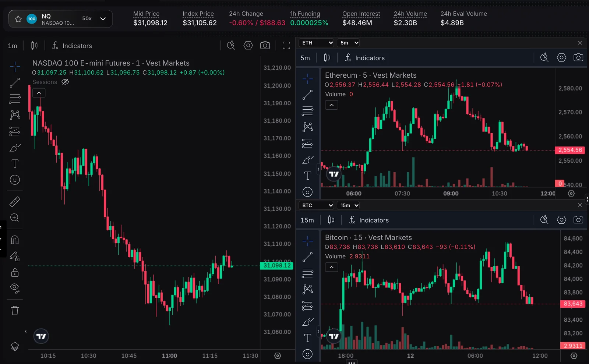This screenshot has width=589, height=364.
Task: Toggle magnet mode in NASDAQ chart
Action: (15, 240)
